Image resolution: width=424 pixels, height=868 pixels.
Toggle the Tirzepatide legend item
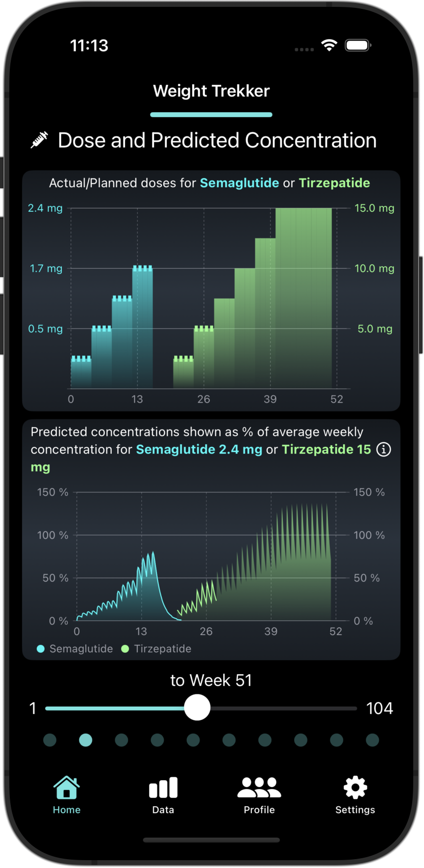tap(156, 649)
